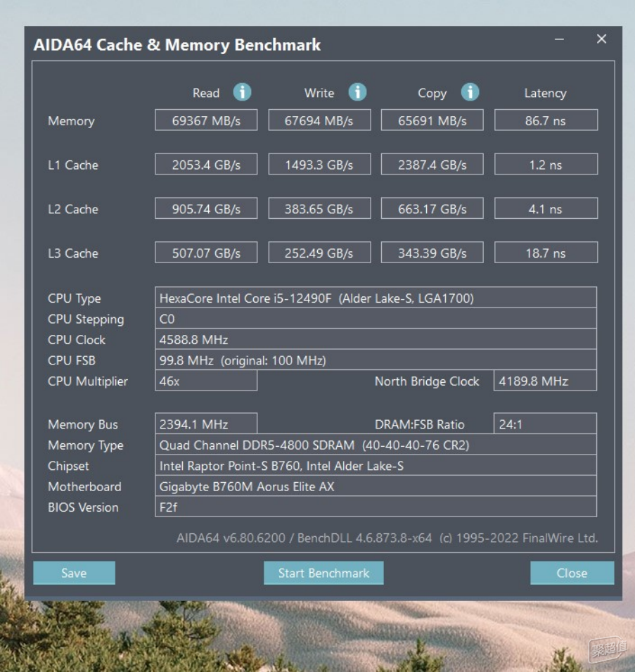Viewport: 635px width, 672px height.
Task: Click the Memory Bus 2394.1 MHz field
Action: (206, 424)
